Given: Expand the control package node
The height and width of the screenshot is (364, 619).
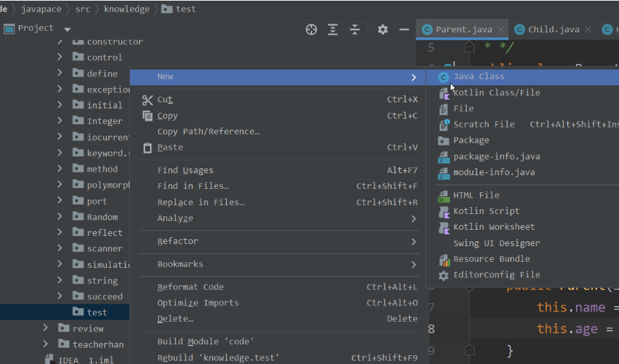Looking at the screenshot, I should [60, 57].
